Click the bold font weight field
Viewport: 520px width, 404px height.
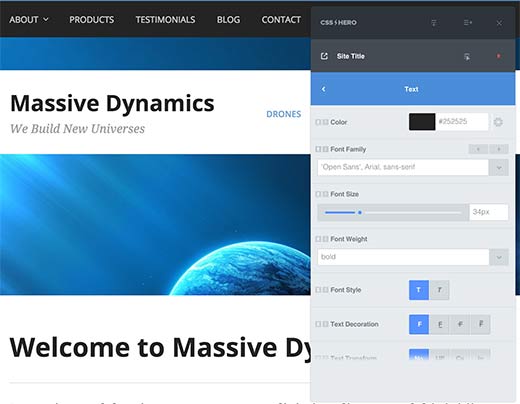(x=403, y=257)
